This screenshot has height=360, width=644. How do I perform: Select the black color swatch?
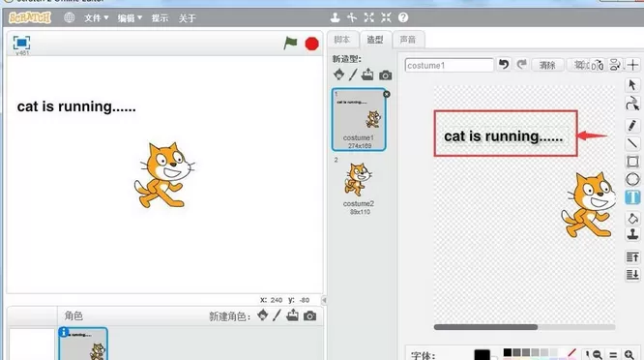(x=508, y=352)
